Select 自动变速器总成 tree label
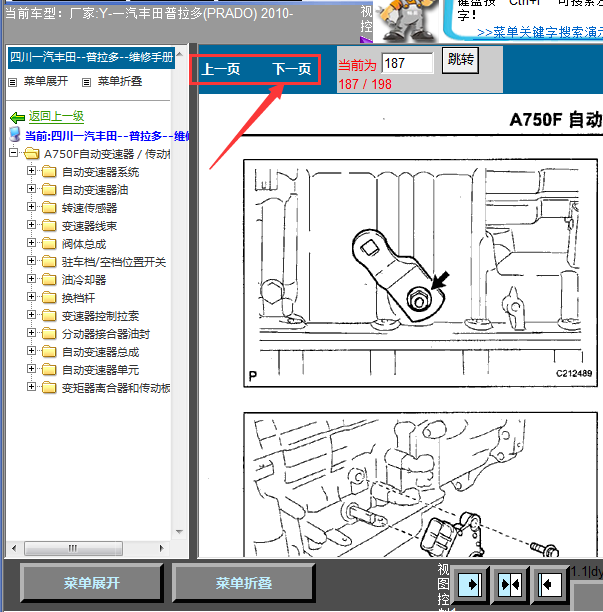The image size is (603, 612). click(100, 352)
